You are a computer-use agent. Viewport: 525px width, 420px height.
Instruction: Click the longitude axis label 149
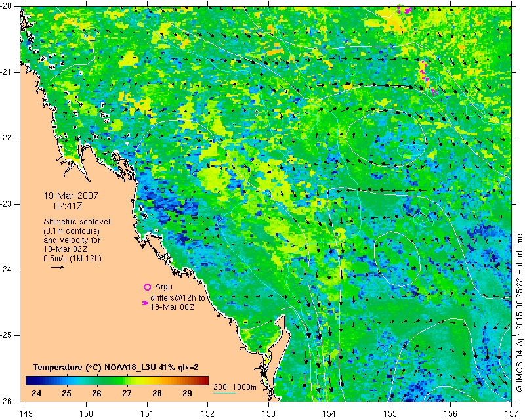[26, 414]
